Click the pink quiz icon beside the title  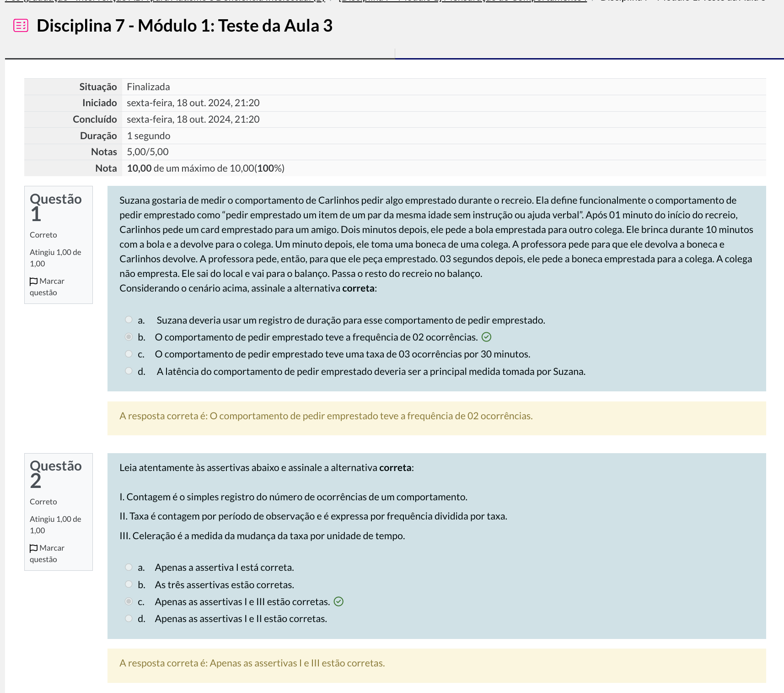point(21,26)
